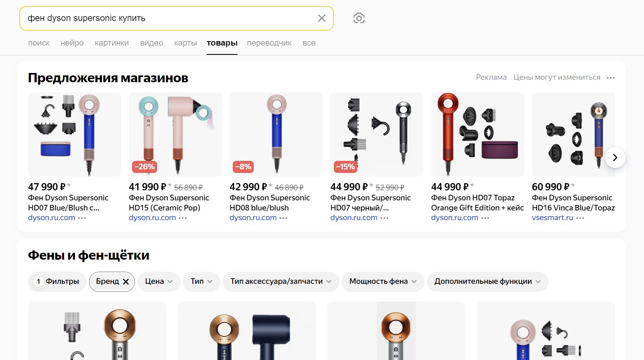Open search by image camera icon
This screenshot has height=360, width=644.
(x=359, y=18)
